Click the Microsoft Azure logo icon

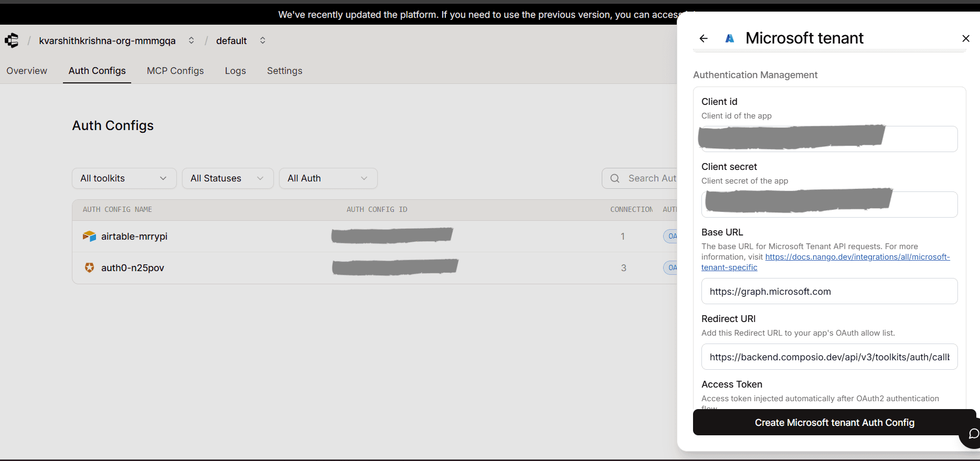click(730, 38)
